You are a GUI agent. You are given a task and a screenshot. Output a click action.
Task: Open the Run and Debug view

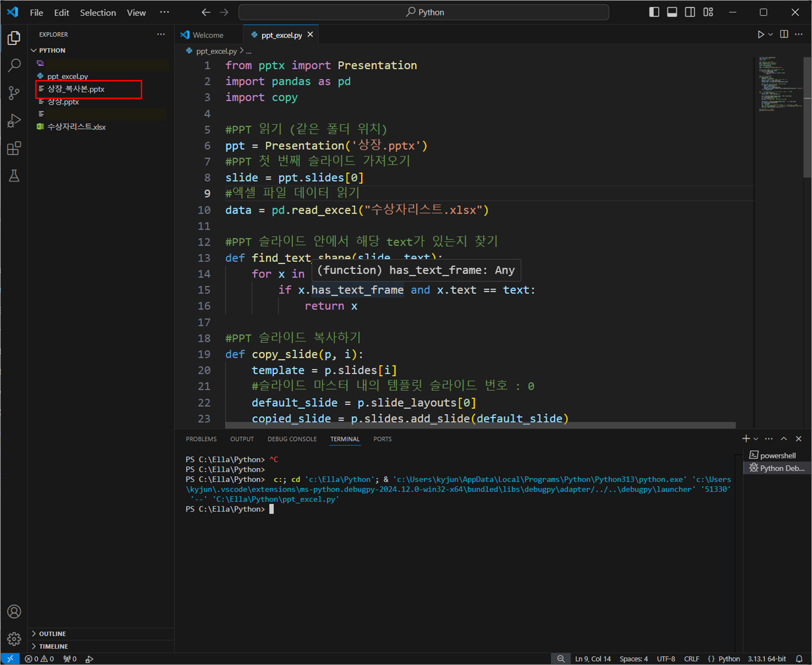[x=14, y=121]
